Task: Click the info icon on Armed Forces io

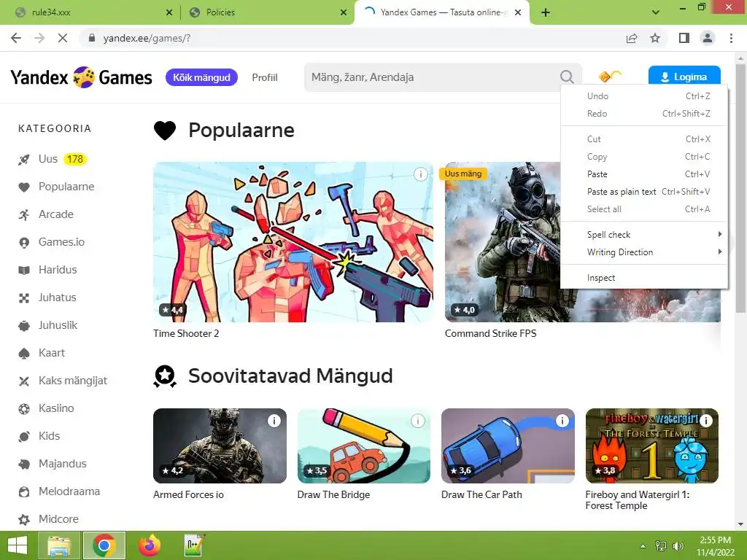Action: tap(274, 421)
